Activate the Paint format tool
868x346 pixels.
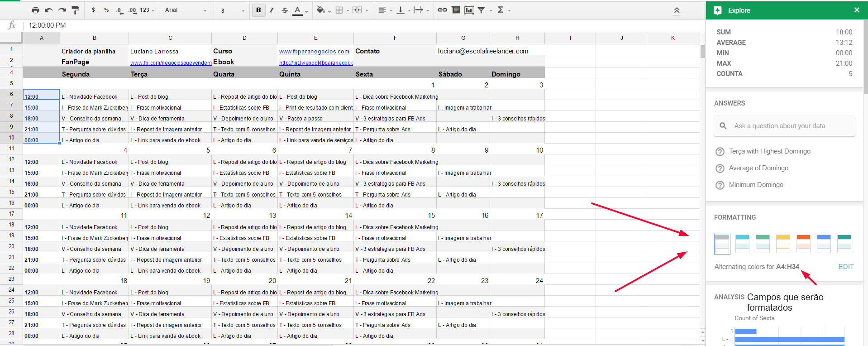(x=76, y=10)
